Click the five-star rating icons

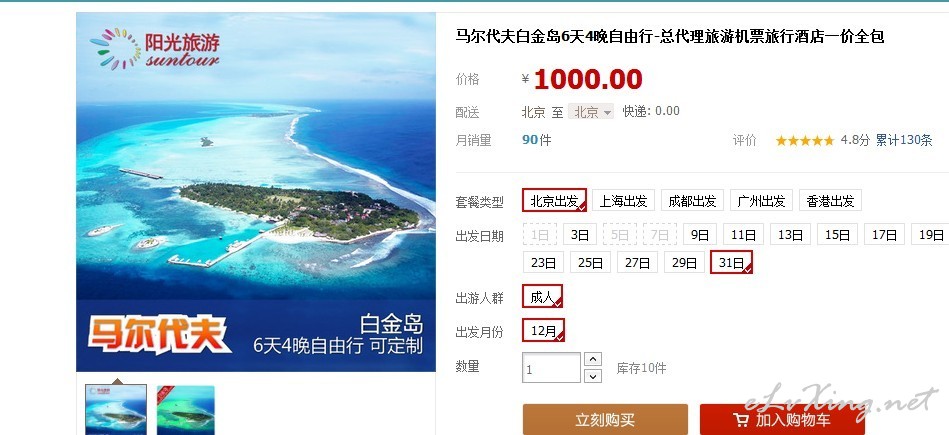click(x=804, y=140)
